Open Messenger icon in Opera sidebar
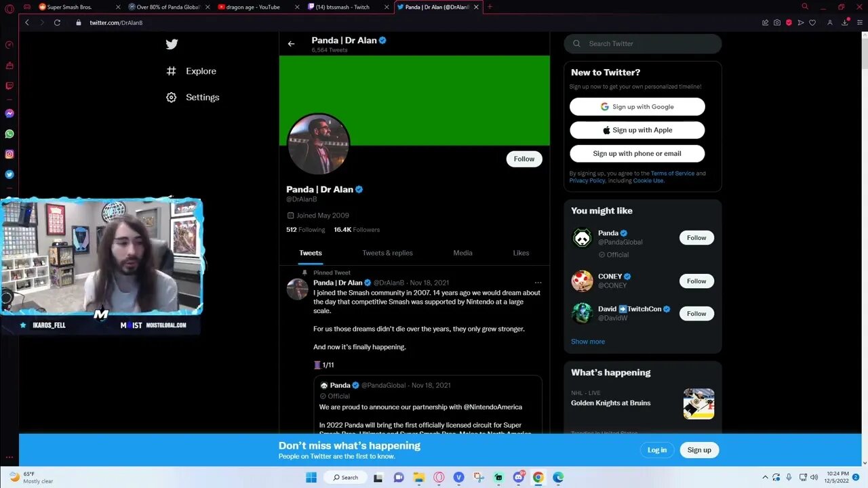Screen dimensions: 868x488 click(9, 114)
